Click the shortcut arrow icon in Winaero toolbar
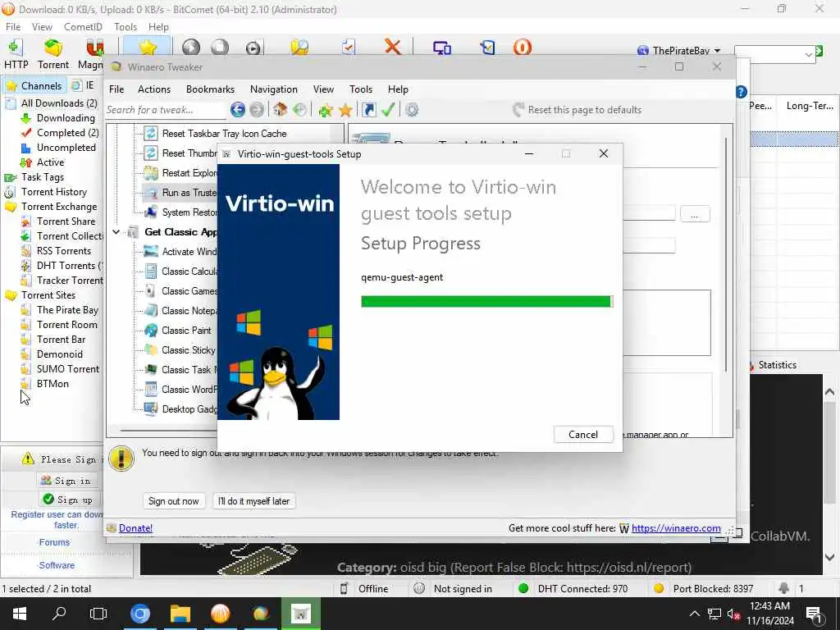 pos(368,110)
